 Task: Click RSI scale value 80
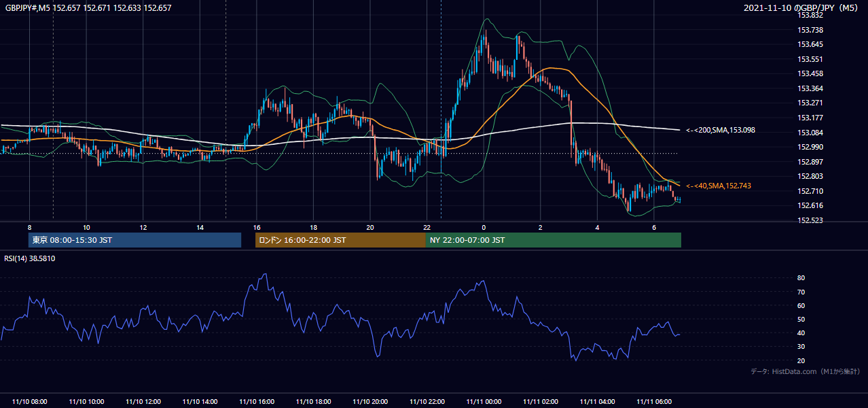[x=801, y=278]
